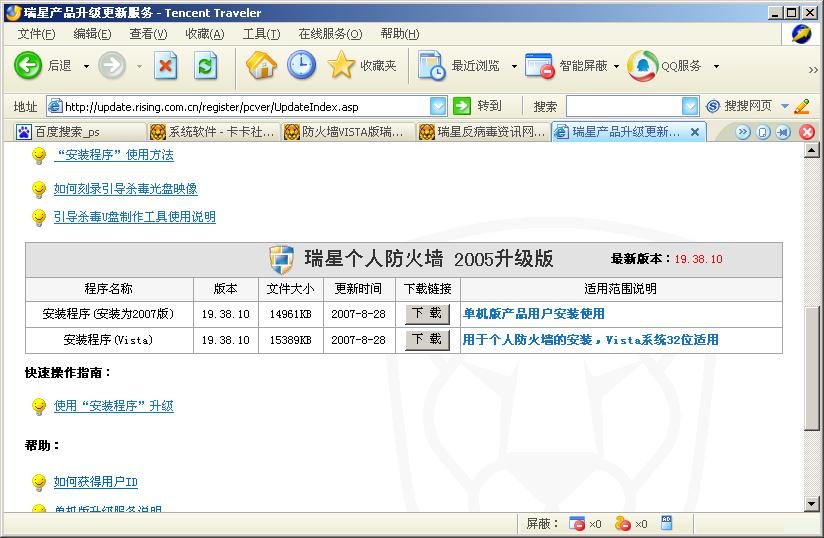
Task: Stop loading with the red X icon
Action: 166,66
